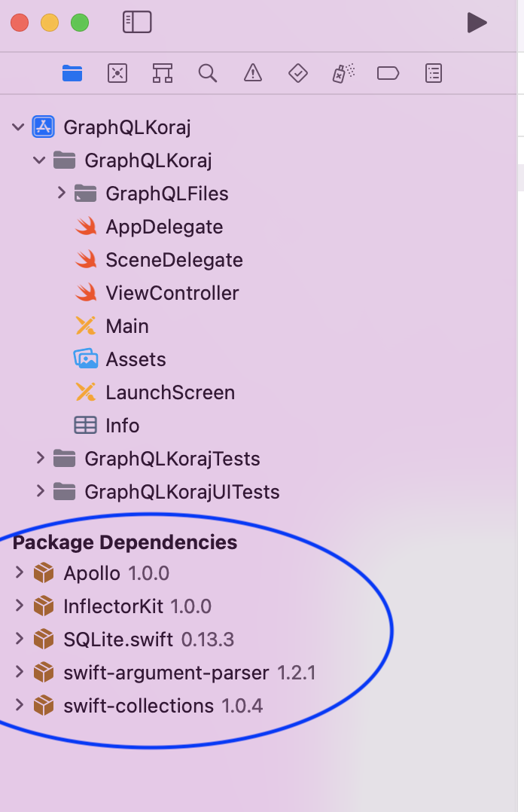The width and height of the screenshot is (524, 812).
Task: Show the Report navigator list icon
Action: pyautogui.click(x=434, y=73)
